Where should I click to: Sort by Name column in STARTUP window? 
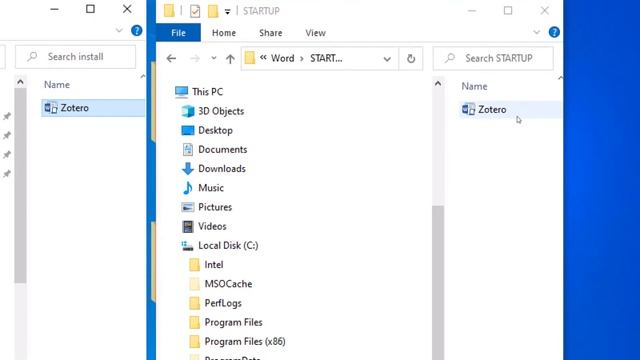click(474, 86)
